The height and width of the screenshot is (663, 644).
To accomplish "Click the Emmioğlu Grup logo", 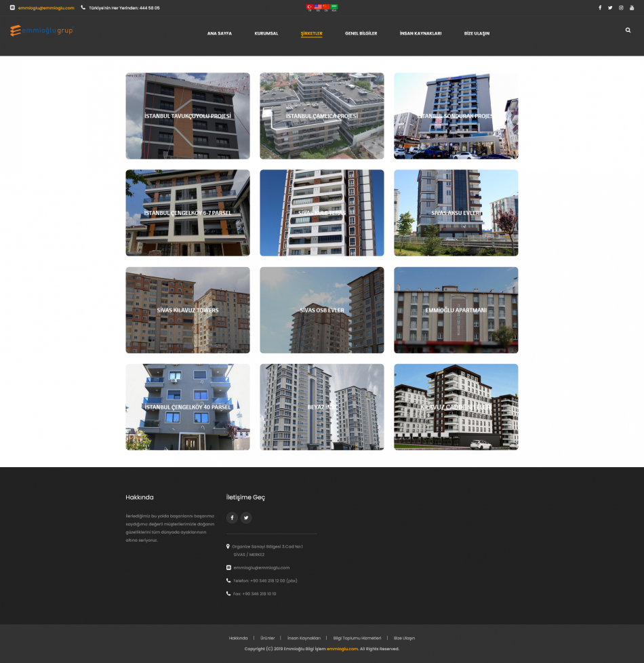I will (41, 31).
